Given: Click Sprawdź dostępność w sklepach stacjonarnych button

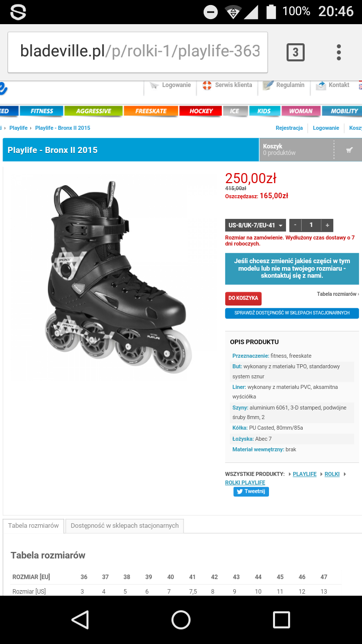Looking at the screenshot, I should click(x=292, y=313).
